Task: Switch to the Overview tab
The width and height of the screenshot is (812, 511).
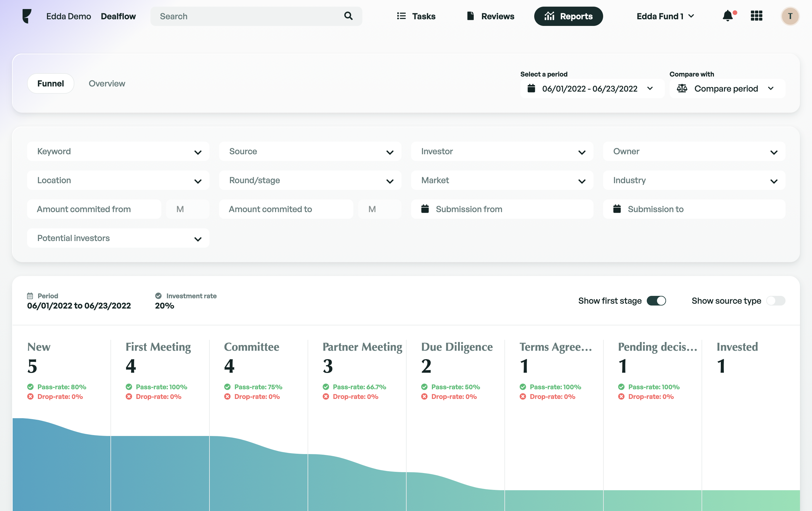Action: (x=107, y=83)
